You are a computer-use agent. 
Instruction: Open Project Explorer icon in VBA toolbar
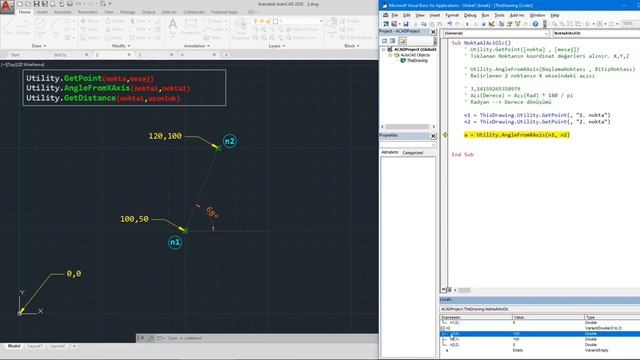coord(501,24)
